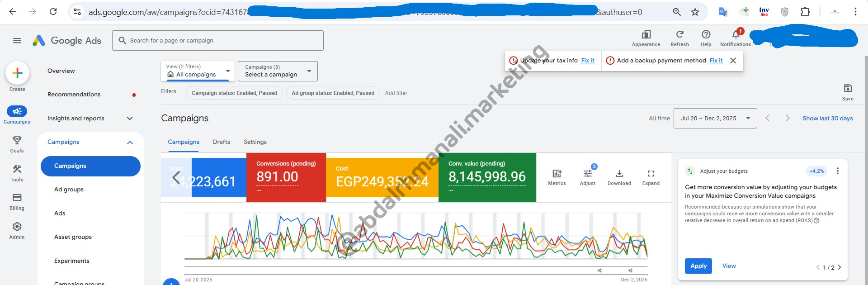Dismiss the payment alert banner
The width and height of the screenshot is (868, 285).
733,61
